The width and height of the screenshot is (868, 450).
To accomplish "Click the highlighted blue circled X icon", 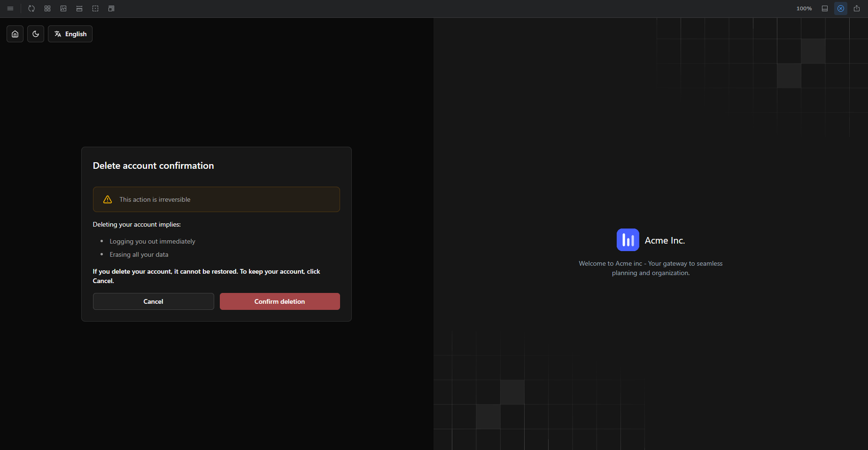I will coord(841,8).
